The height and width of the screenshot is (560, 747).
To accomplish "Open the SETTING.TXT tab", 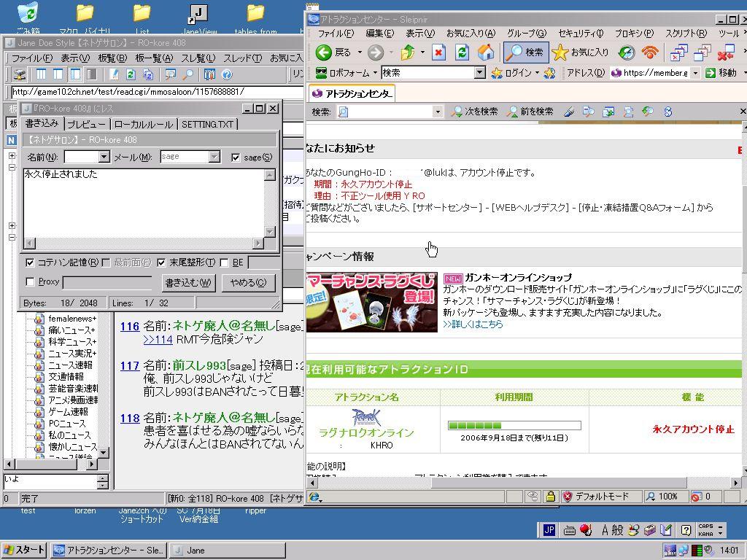I will [207, 124].
